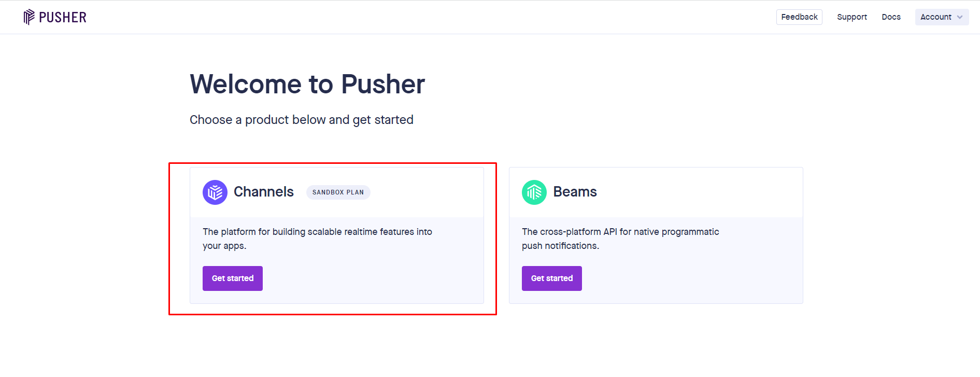Select the Beams card title
Viewport: 980px width, 377px height.
click(x=575, y=192)
